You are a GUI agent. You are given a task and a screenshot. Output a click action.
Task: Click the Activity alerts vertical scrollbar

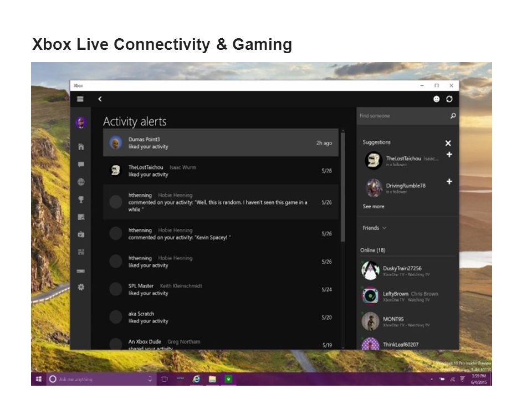coord(342,187)
